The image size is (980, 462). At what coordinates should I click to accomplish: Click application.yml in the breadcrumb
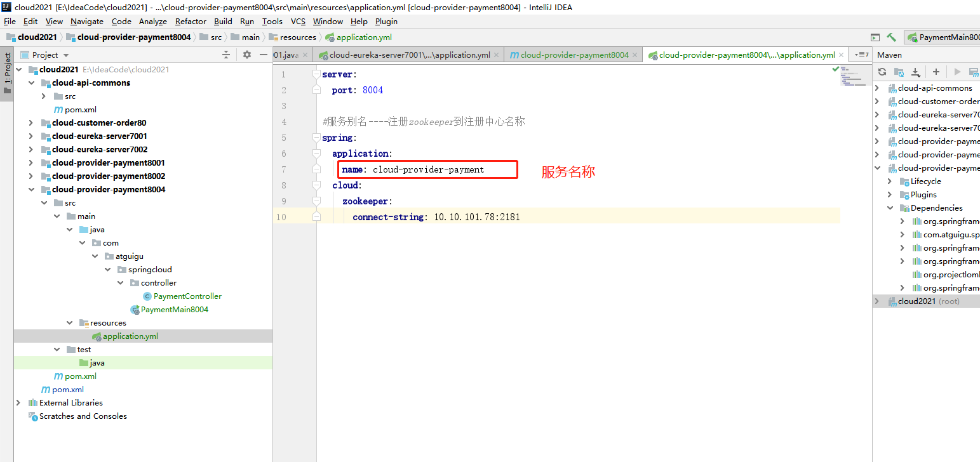click(358, 37)
